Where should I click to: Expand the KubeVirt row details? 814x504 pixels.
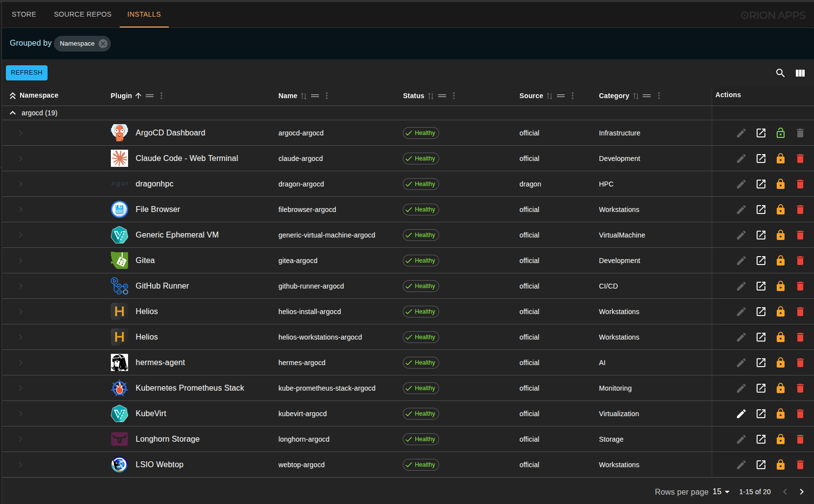point(21,414)
